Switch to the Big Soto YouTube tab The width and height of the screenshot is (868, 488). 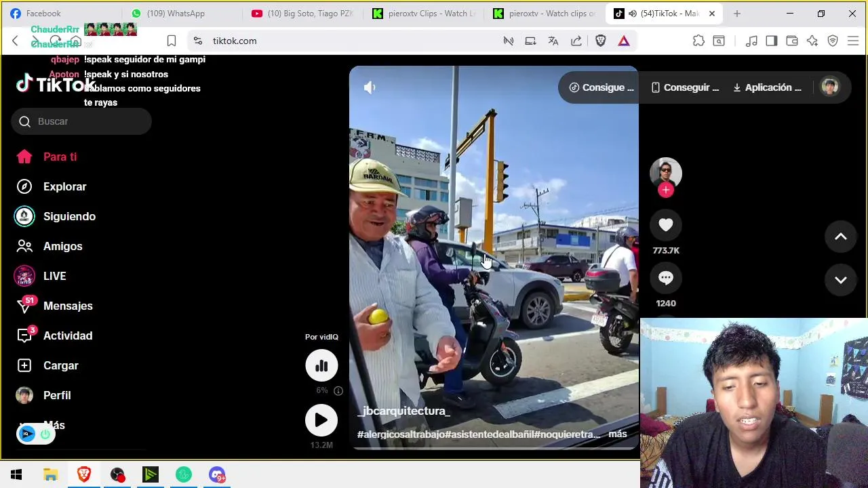tap(302, 14)
